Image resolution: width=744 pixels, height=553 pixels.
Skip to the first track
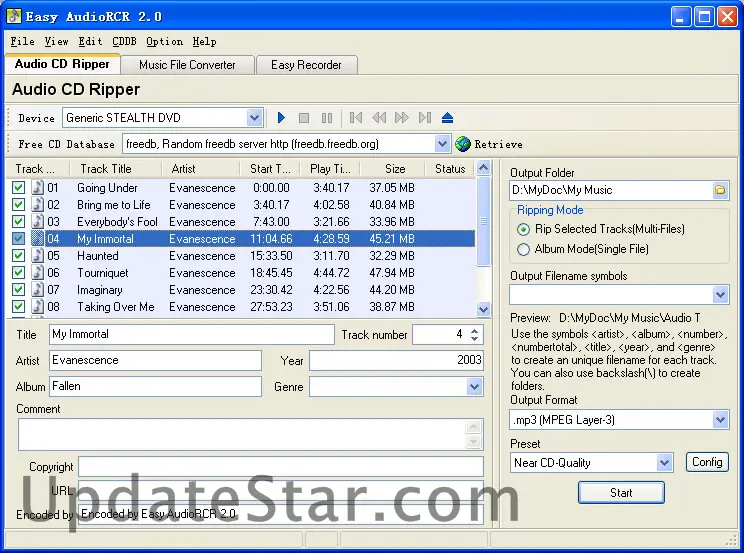(356, 118)
